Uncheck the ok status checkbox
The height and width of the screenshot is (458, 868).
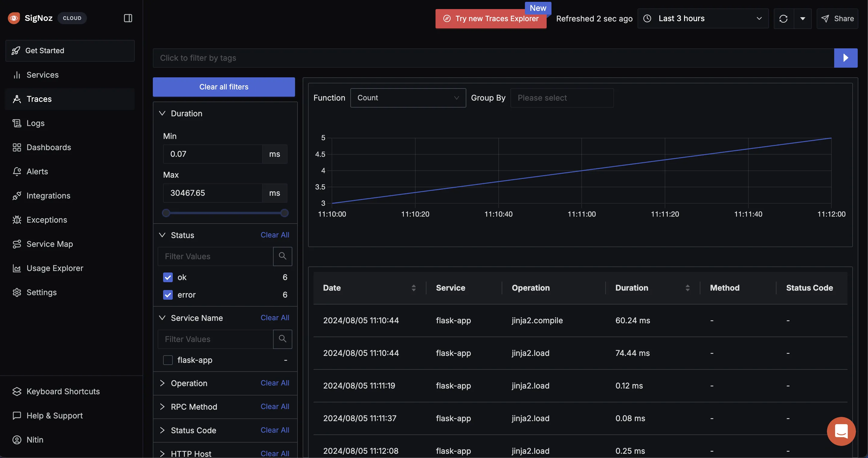coord(168,277)
